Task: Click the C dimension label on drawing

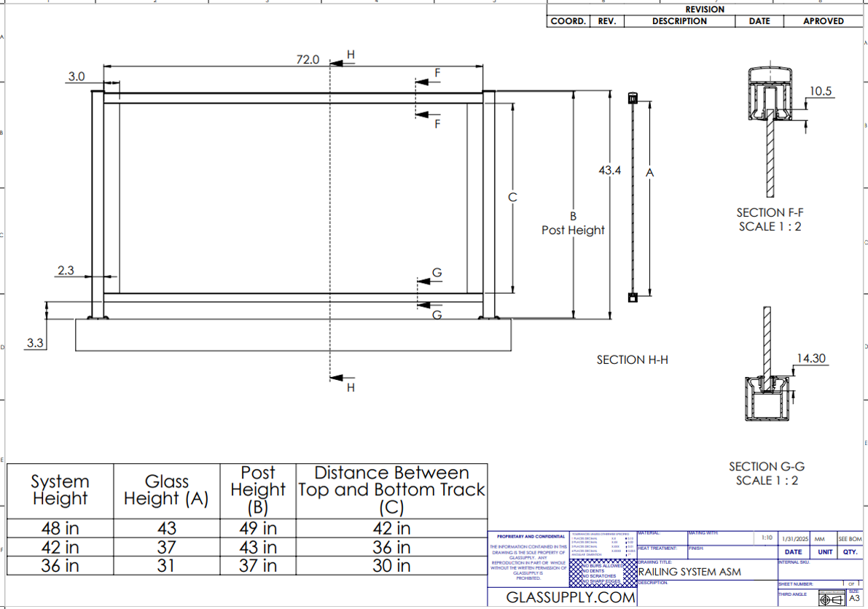Action: click(512, 197)
